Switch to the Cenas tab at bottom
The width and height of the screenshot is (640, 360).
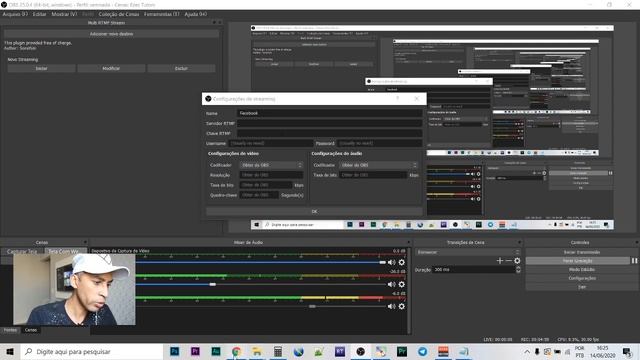tap(31, 330)
